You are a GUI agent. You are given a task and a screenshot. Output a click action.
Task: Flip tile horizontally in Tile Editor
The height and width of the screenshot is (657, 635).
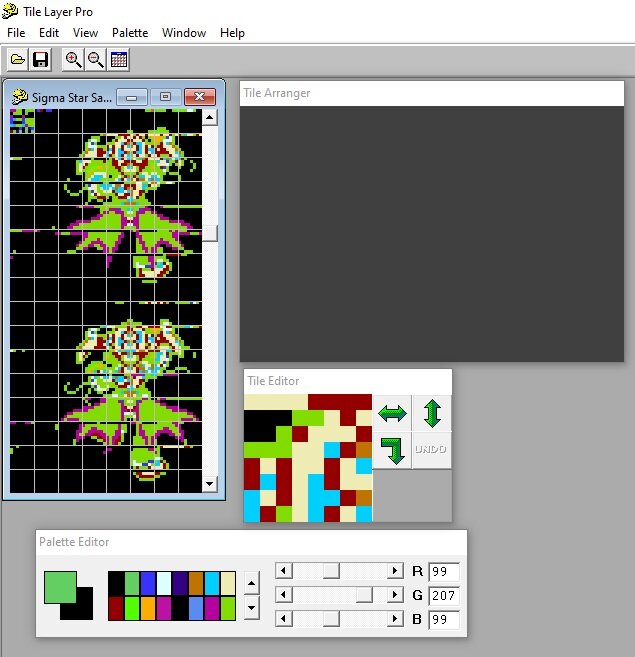point(392,413)
